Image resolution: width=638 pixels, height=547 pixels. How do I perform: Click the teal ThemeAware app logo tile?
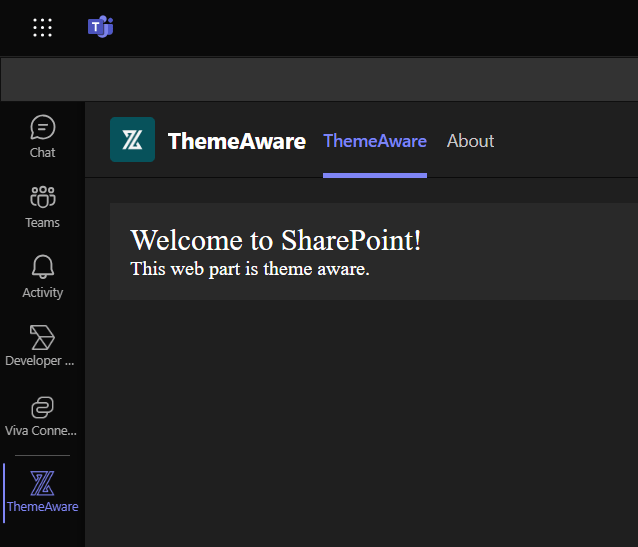point(132,140)
